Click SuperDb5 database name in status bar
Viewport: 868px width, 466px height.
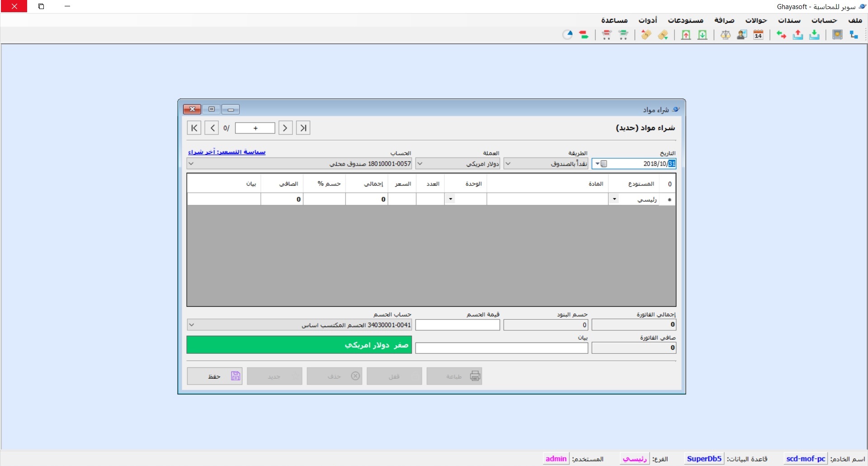[704, 459]
